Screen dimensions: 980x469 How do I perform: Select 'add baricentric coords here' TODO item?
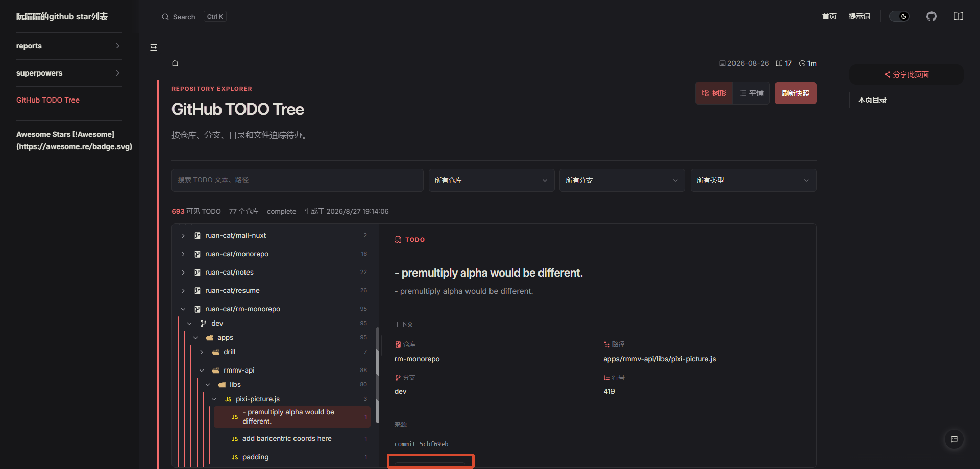tap(292, 439)
